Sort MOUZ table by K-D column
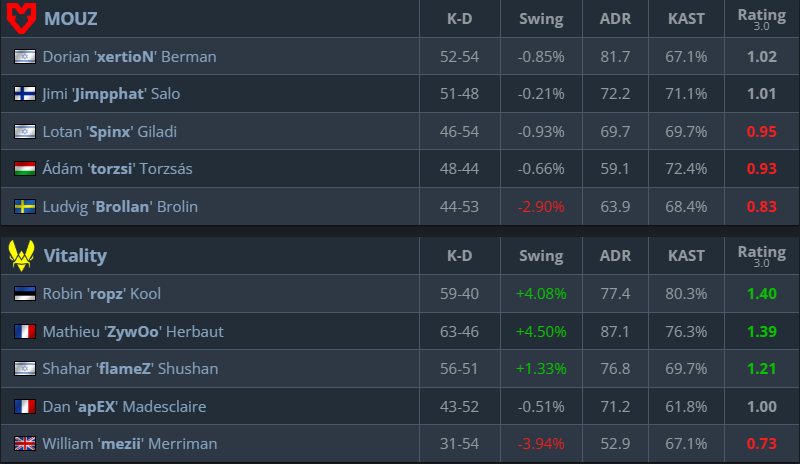 (460, 18)
